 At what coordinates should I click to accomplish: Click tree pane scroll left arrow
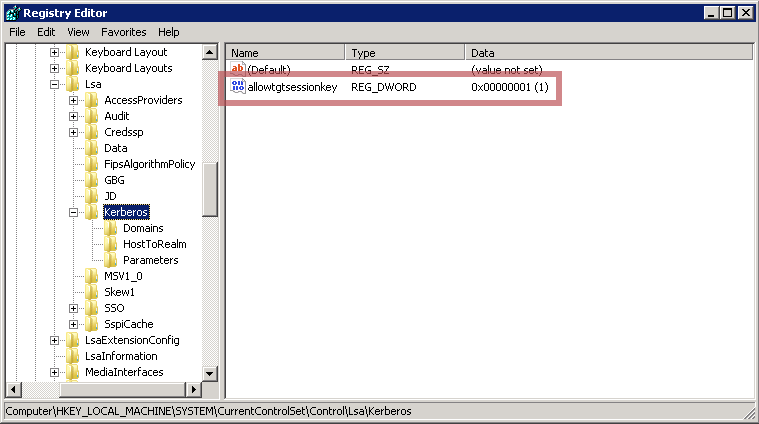pos(14,389)
